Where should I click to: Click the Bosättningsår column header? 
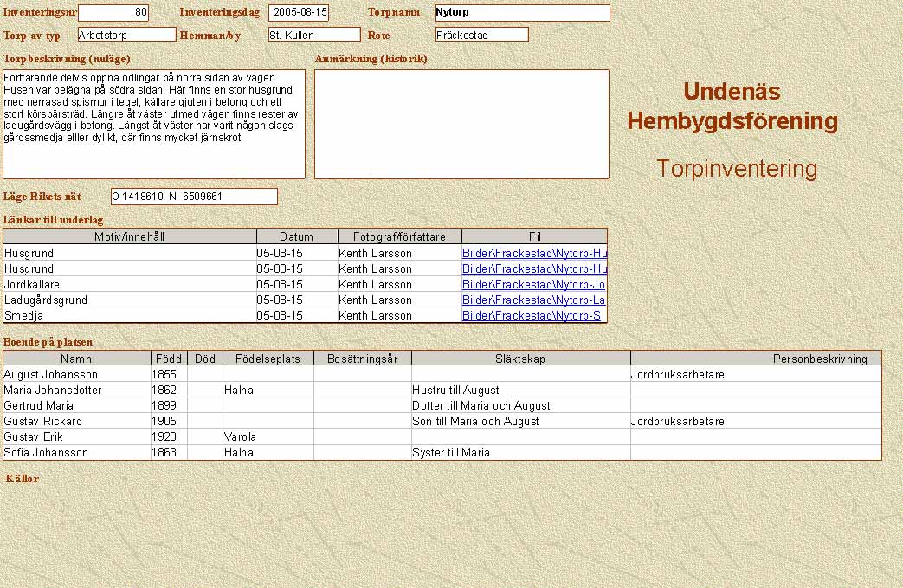362,359
